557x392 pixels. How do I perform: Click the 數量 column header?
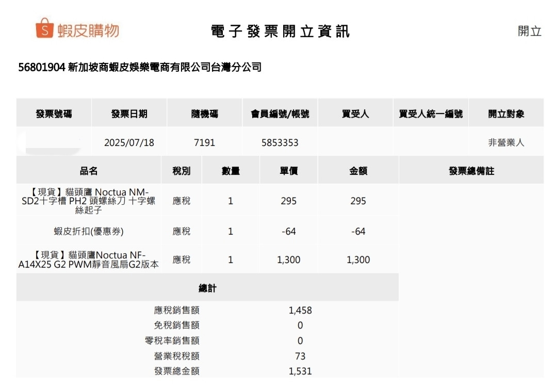(231, 171)
